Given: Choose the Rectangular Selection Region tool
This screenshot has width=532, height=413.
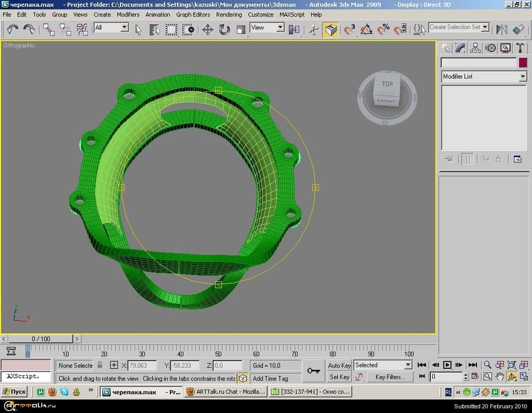Looking at the screenshot, I should pos(171,30).
